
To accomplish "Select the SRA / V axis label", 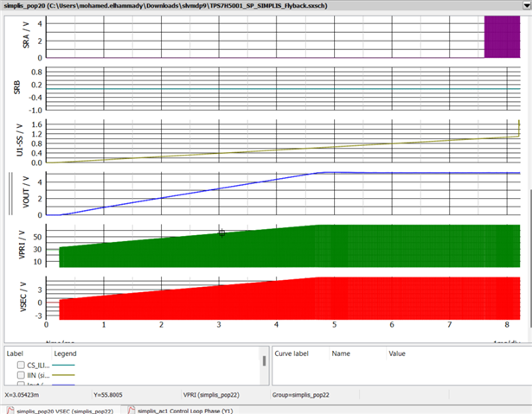I will click(x=26, y=35).
